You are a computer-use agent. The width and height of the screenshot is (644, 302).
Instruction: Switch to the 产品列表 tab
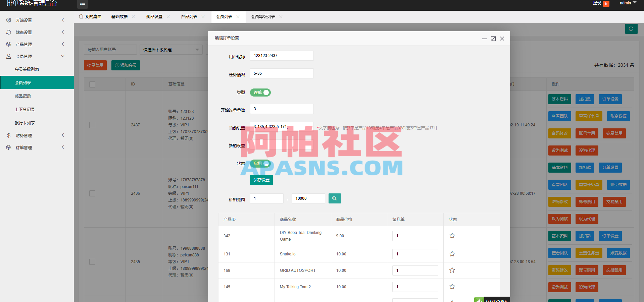pyautogui.click(x=189, y=16)
